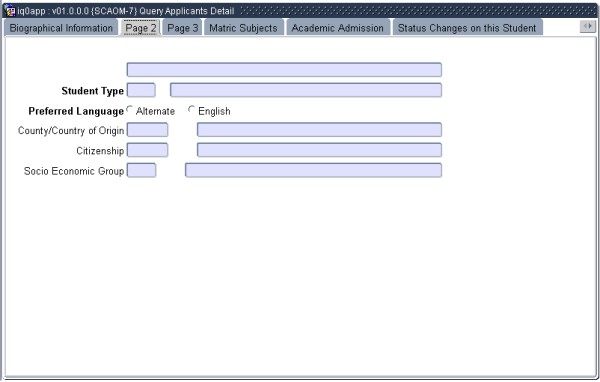Open Status Changes on this Student tab
Image resolution: width=600 pixels, height=382 pixels.
[x=467, y=28]
